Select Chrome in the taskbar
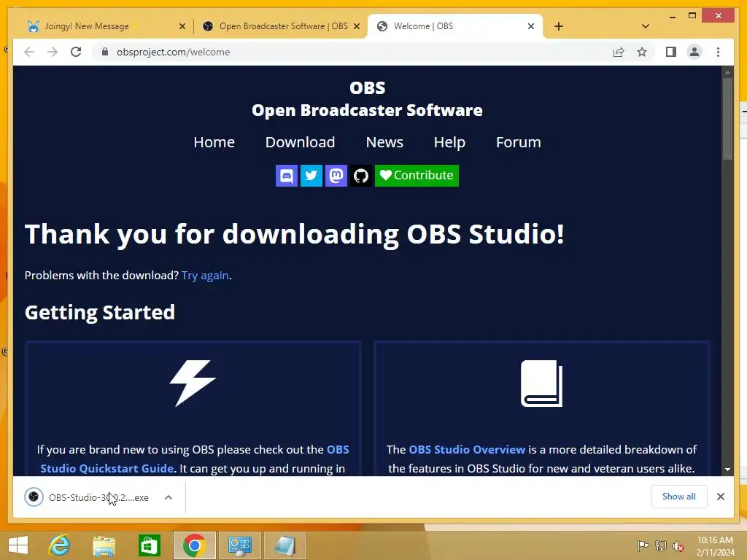 pyautogui.click(x=194, y=545)
